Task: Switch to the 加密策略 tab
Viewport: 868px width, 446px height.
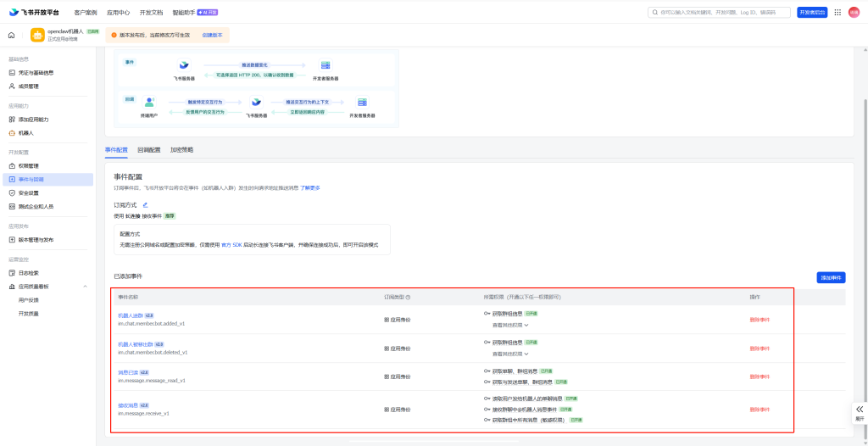Action: tap(181, 149)
